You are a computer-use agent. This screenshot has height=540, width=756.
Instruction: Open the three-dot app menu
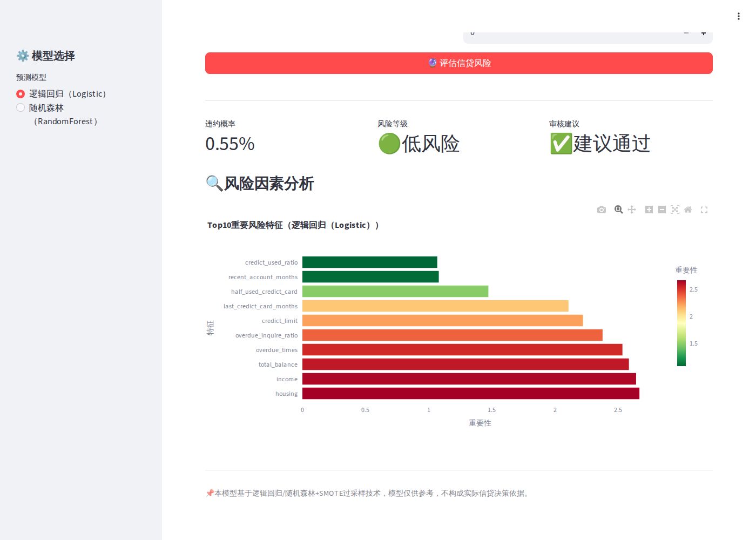tap(739, 16)
